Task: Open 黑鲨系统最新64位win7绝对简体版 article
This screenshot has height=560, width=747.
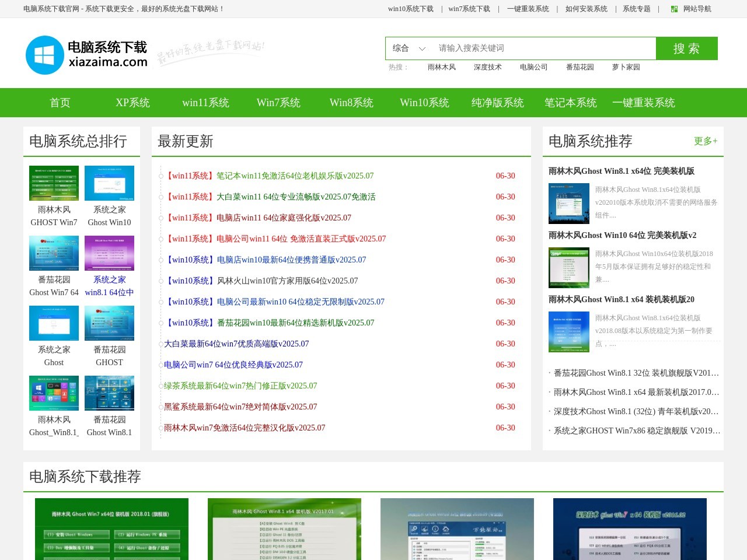Action: (240, 407)
